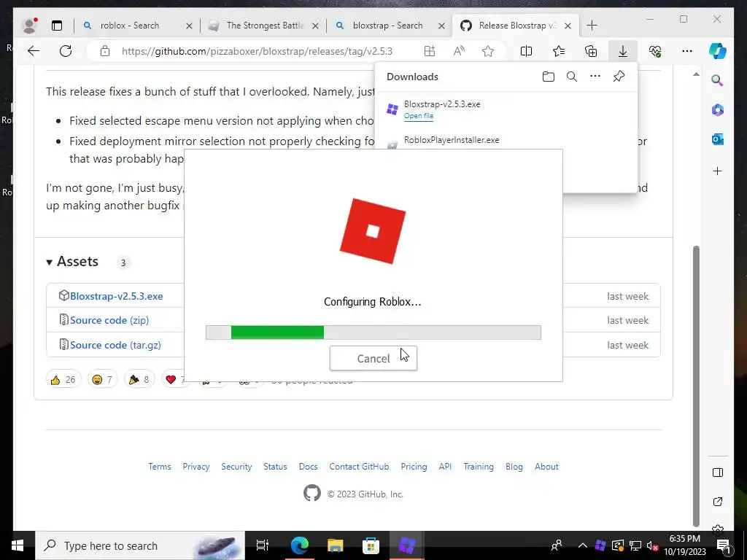Search downloads in Downloads panel

click(x=572, y=77)
